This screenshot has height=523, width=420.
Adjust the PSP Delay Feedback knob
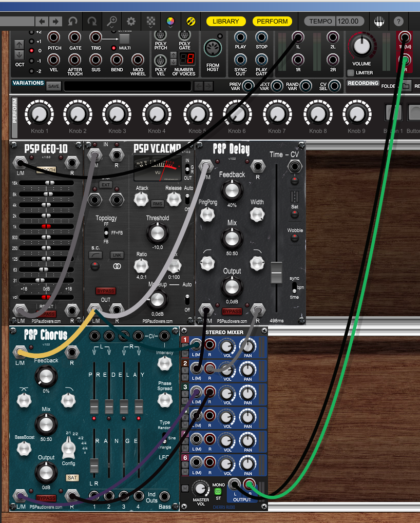point(232,190)
